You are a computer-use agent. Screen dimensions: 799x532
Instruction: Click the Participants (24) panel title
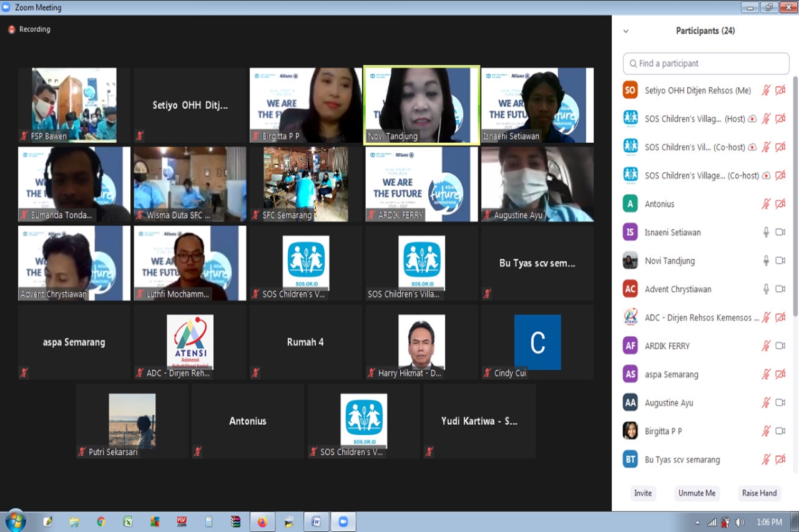[705, 31]
